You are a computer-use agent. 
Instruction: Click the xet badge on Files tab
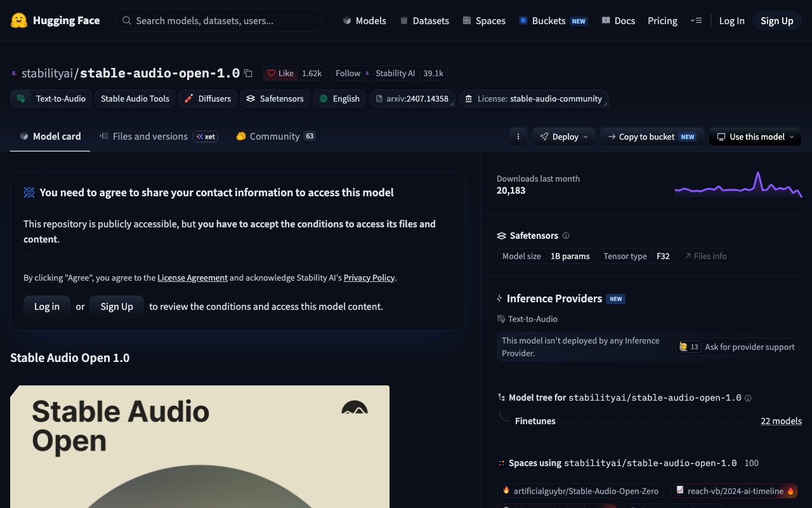[x=206, y=136]
